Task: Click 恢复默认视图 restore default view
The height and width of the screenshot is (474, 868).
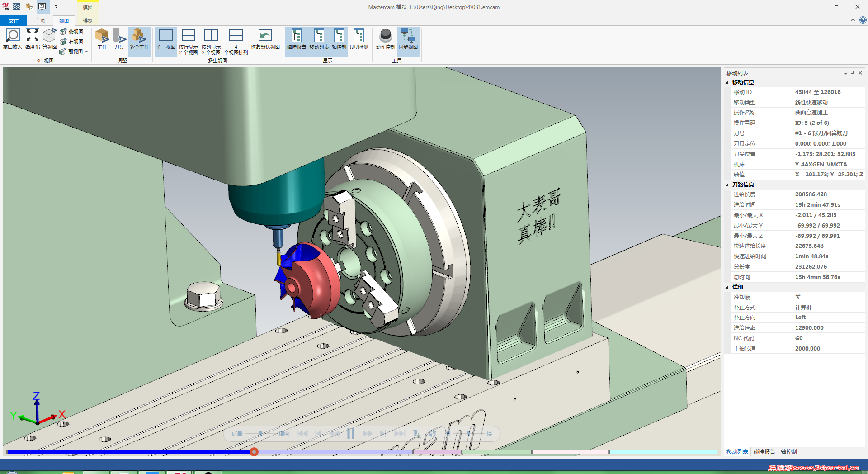Action: pyautogui.click(x=265, y=39)
